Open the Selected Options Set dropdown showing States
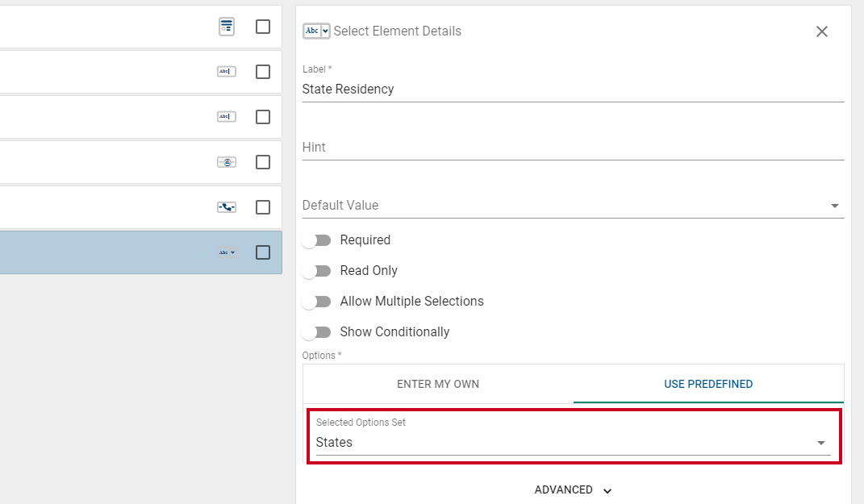 coord(573,442)
